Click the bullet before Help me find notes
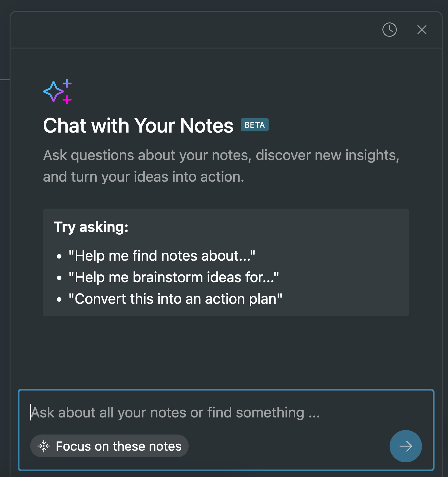Viewport: 448px width, 477px height. click(59, 256)
